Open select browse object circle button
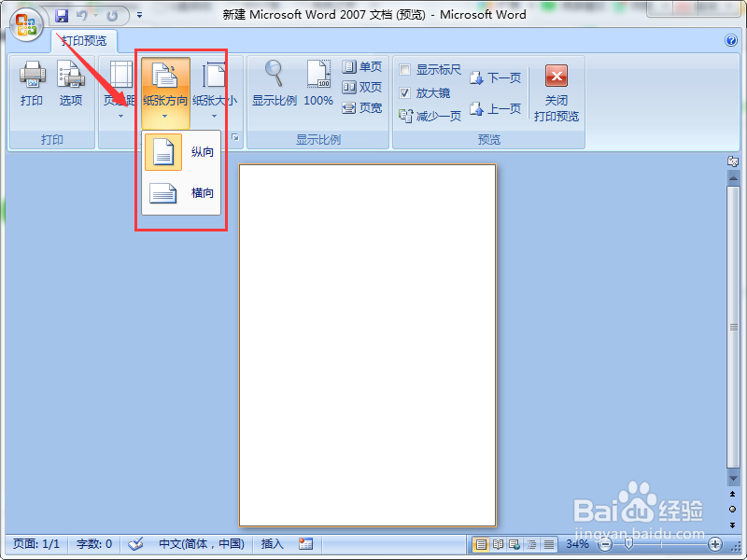 pyautogui.click(x=733, y=510)
